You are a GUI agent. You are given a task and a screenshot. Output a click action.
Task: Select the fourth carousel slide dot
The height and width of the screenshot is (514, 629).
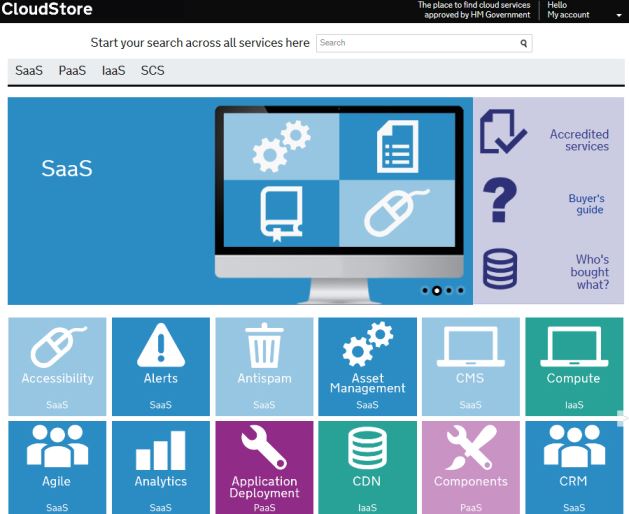click(x=461, y=291)
